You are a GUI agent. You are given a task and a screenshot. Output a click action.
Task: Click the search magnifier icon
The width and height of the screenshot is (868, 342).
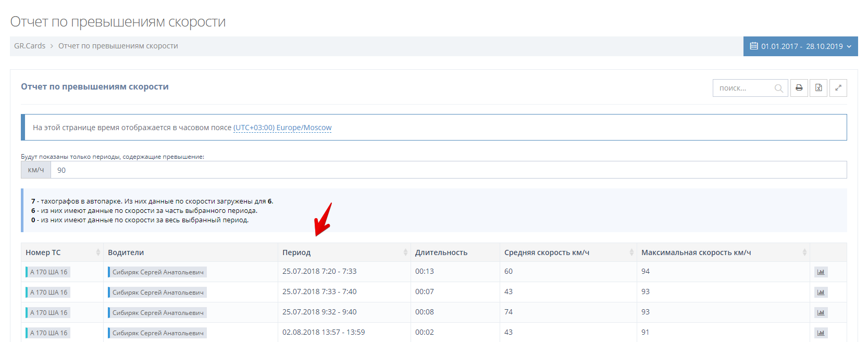point(778,88)
